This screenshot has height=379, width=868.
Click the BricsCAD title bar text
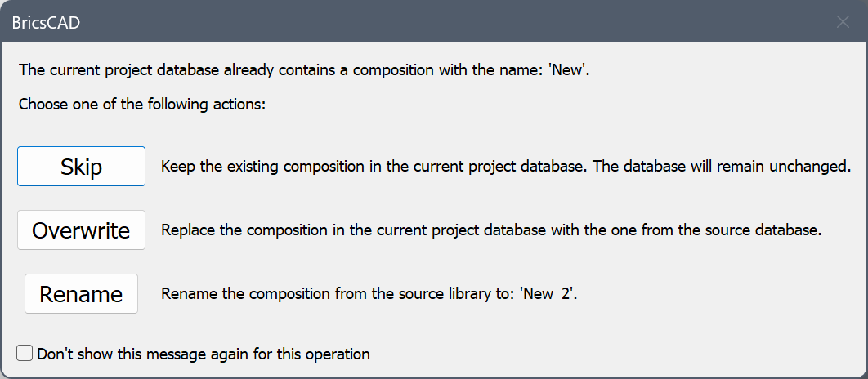pos(46,23)
